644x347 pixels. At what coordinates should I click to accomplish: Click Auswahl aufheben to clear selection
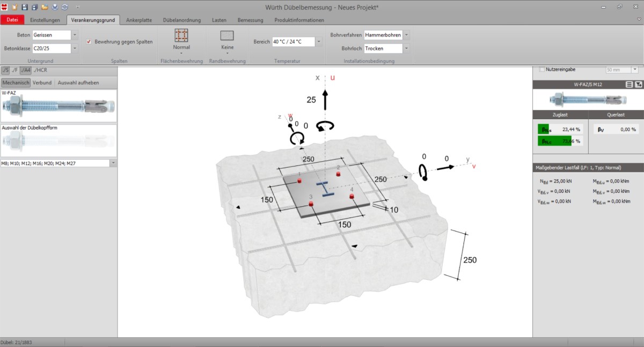pos(78,83)
